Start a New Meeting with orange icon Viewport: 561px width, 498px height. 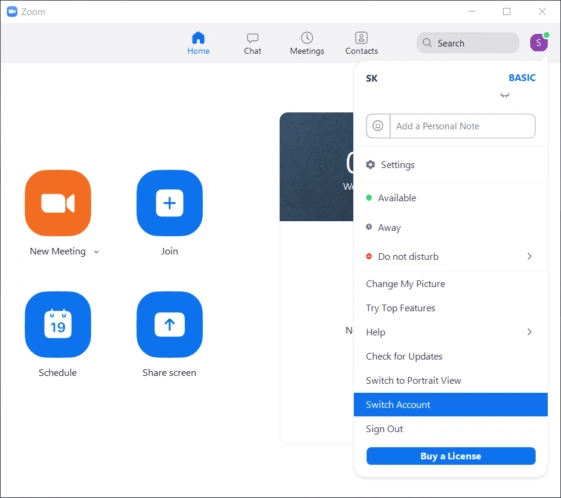pyautogui.click(x=58, y=203)
